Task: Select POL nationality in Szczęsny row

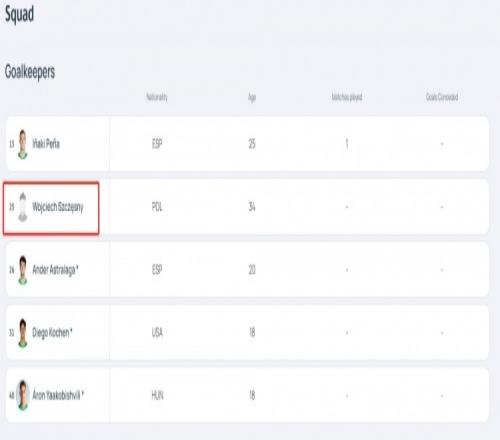Action: click(157, 207)
